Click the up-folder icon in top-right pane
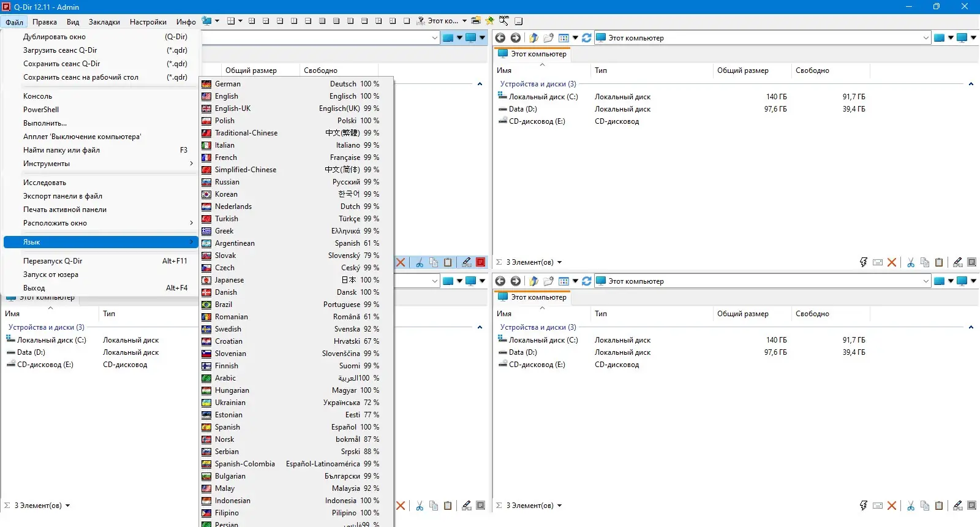Viewport: 980px width, 527px height. coord(533,38)
